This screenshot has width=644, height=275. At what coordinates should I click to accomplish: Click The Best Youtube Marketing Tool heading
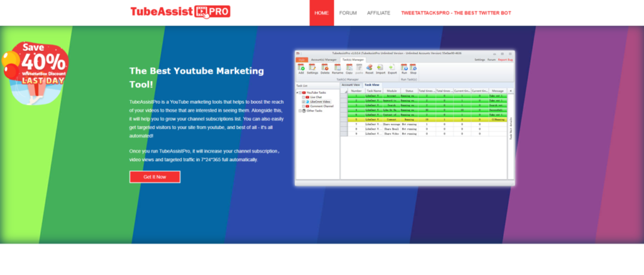point(197,77)
